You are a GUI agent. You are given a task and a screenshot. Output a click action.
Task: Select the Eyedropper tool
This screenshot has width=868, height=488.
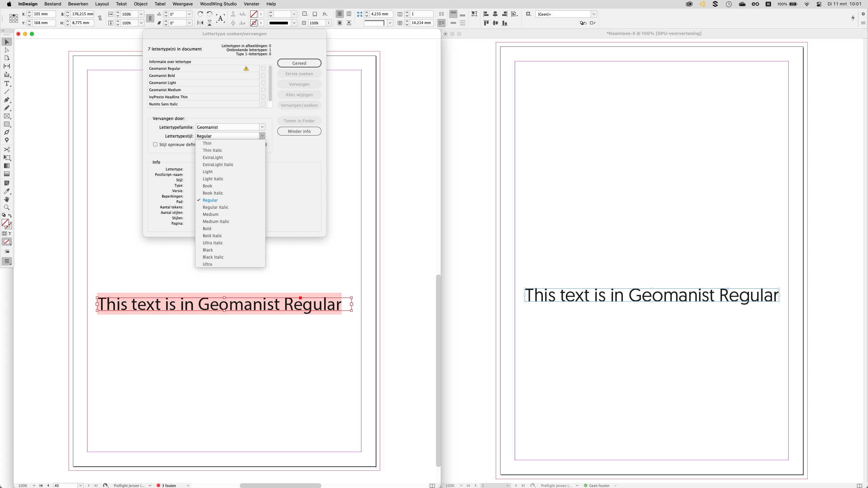coord(6,191)
